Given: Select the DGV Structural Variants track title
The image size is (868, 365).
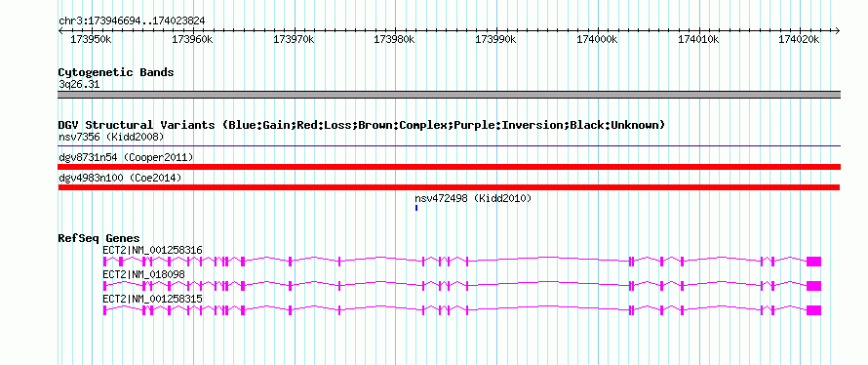Looking at the screenshot, I should click(x=362, y=125).
